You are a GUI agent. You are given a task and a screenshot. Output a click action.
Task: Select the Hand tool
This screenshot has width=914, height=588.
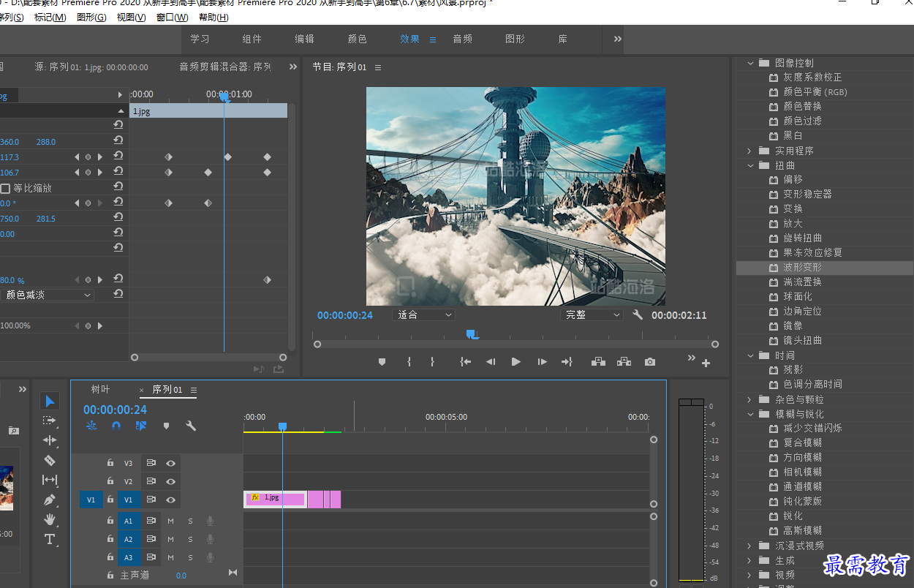(50, 519)
